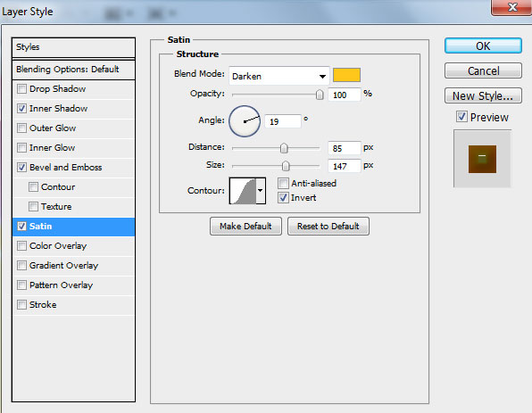
Task: Click the Satin contour curve thumbnail
Action: [243, 191]
